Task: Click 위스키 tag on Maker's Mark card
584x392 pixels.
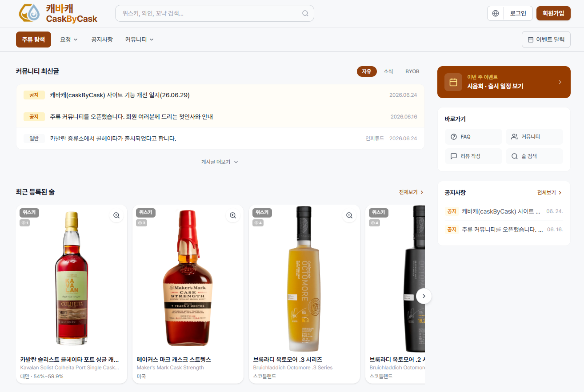Action: 146,213
